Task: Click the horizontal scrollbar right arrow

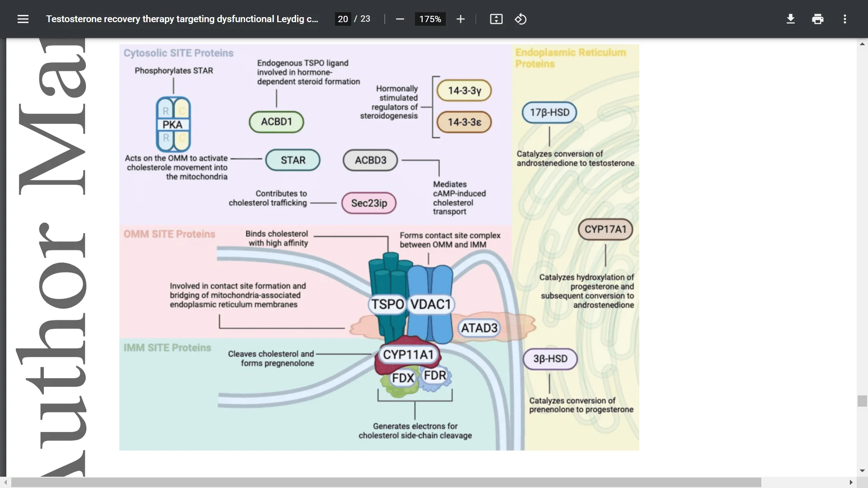Action: (851, 482)
